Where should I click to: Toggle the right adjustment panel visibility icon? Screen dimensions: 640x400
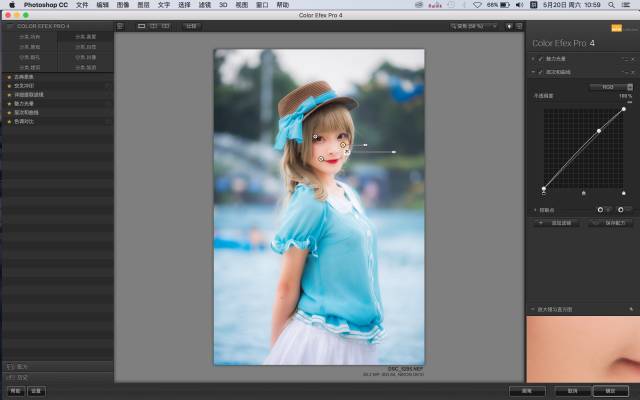point(519,26)
